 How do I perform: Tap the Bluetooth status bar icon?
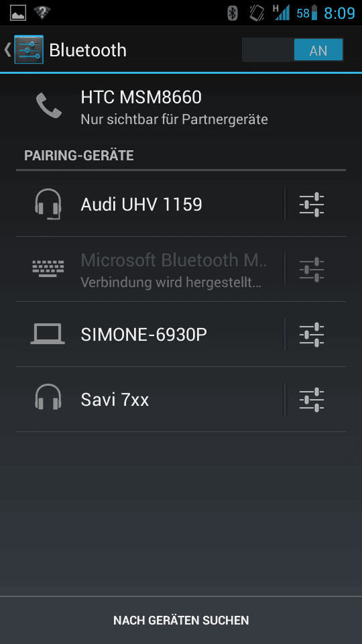point(233,13)
